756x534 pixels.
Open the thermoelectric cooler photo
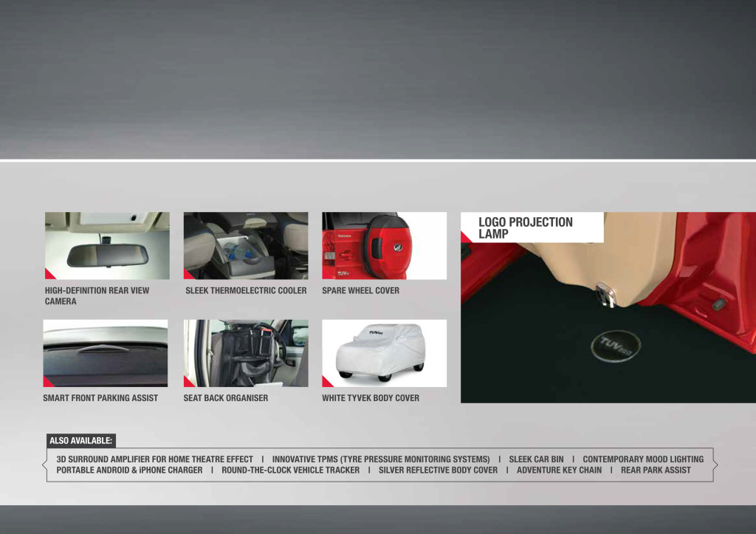pos(246,246)
